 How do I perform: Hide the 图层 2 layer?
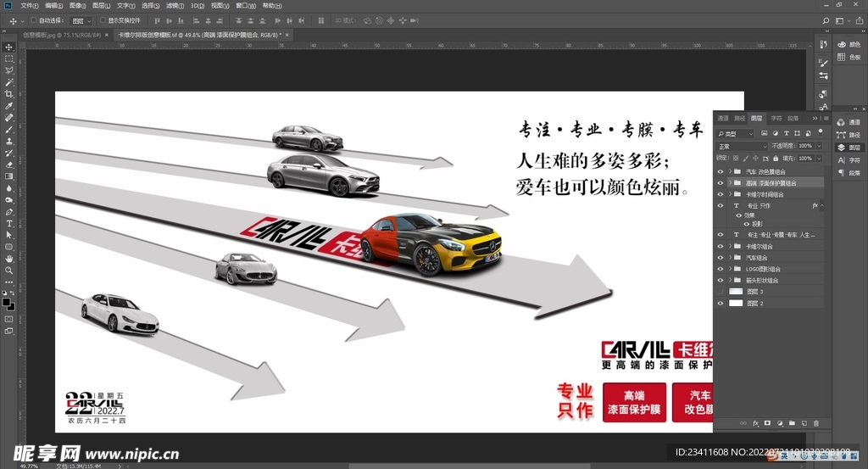721,304
